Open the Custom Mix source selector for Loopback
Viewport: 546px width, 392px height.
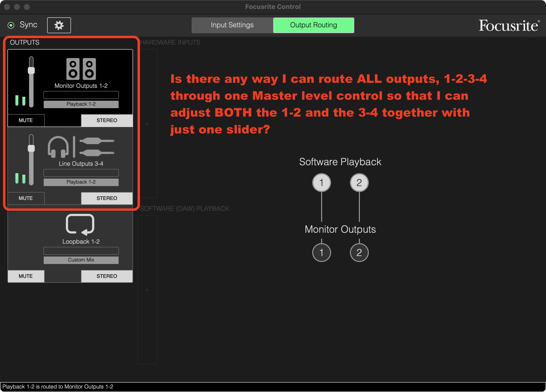(x=81, y=260)
